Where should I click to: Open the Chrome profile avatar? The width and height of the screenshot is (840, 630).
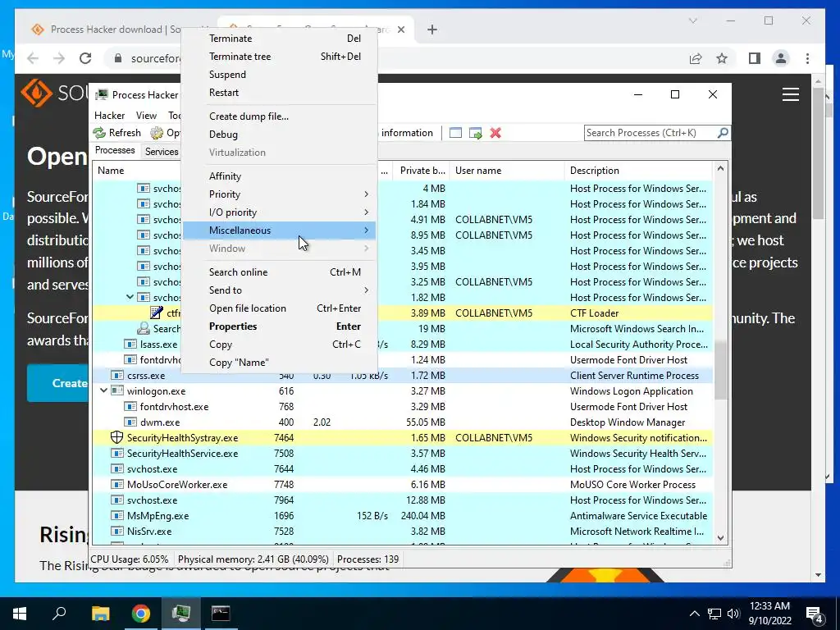781,58
